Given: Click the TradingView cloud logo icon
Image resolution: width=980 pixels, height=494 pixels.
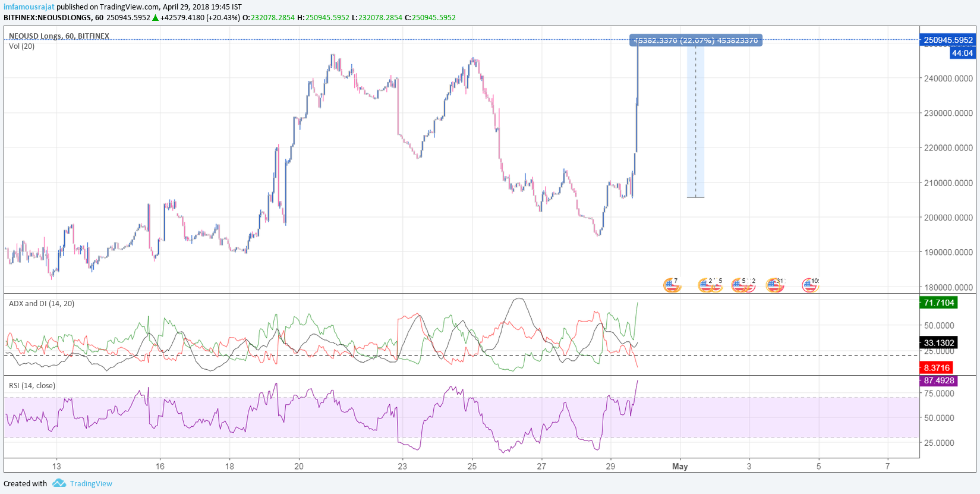Looking at the screenshot, I should coord(59,483).
